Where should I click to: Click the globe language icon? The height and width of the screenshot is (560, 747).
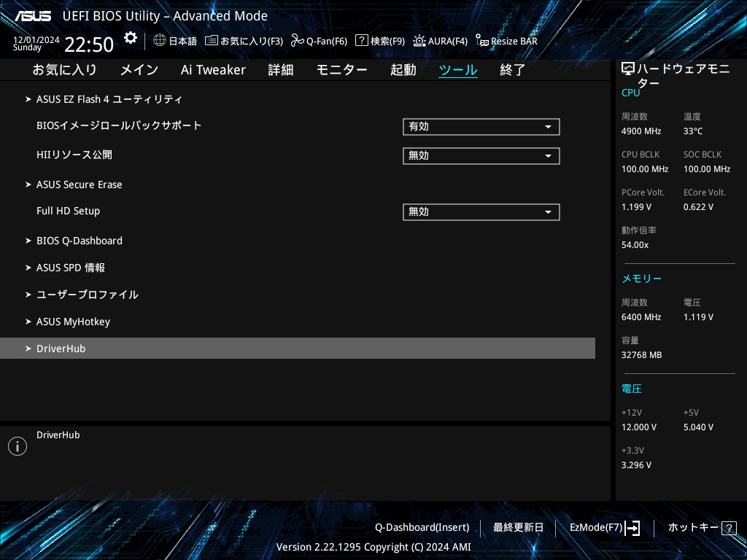coord(160,40)
